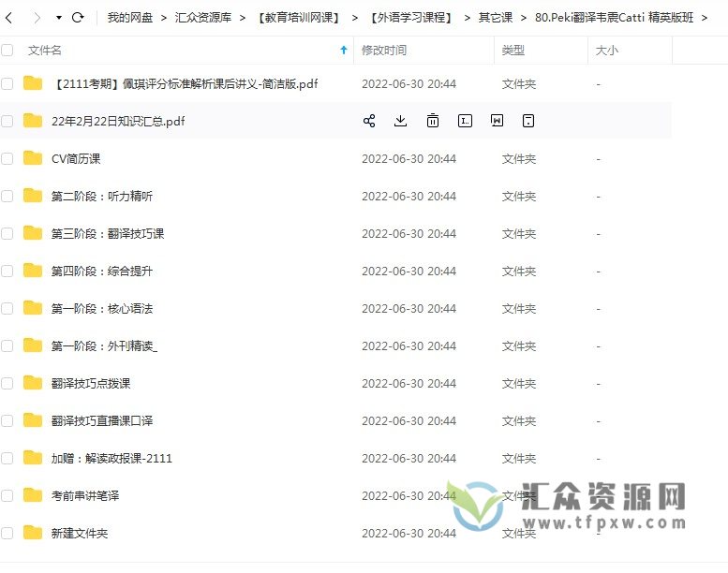Click folder icon for 翻译技巧点拨课

[x=33, y=383]
